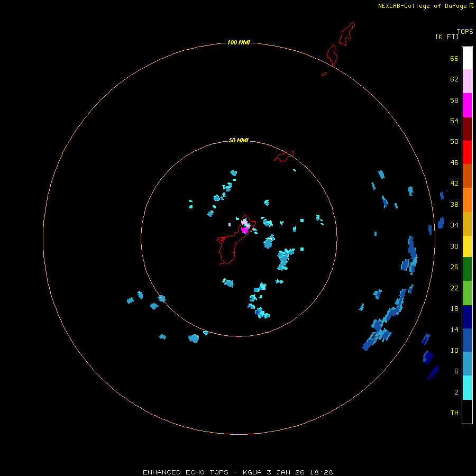
Task: Select the bright red legend swatch
Action: [x=467, y=152]
